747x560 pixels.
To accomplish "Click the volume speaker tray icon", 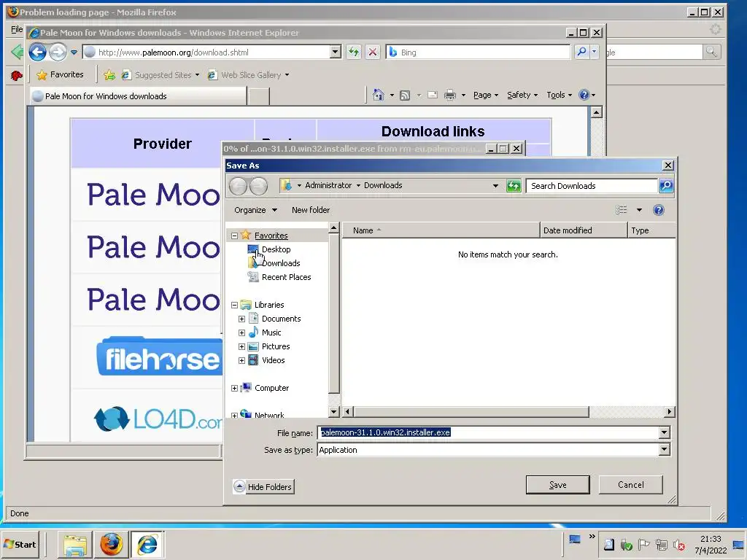I will 679,545.
